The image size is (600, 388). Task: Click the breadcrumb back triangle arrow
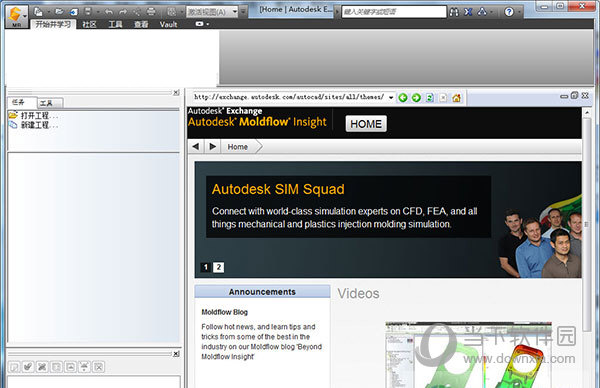196,147
